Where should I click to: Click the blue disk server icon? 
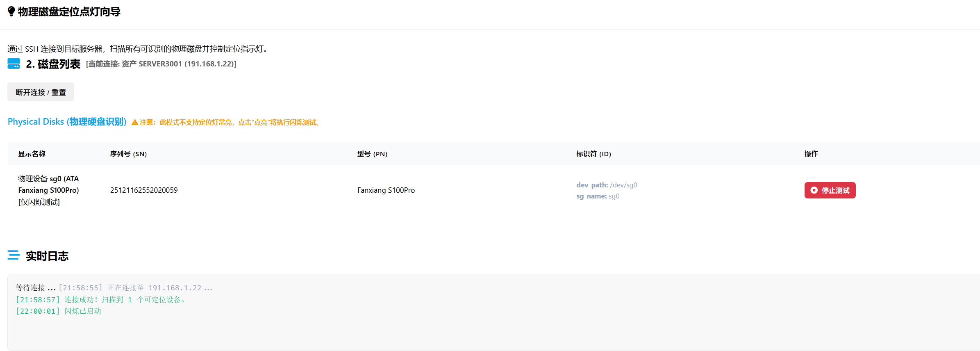[x=14, y=64]
